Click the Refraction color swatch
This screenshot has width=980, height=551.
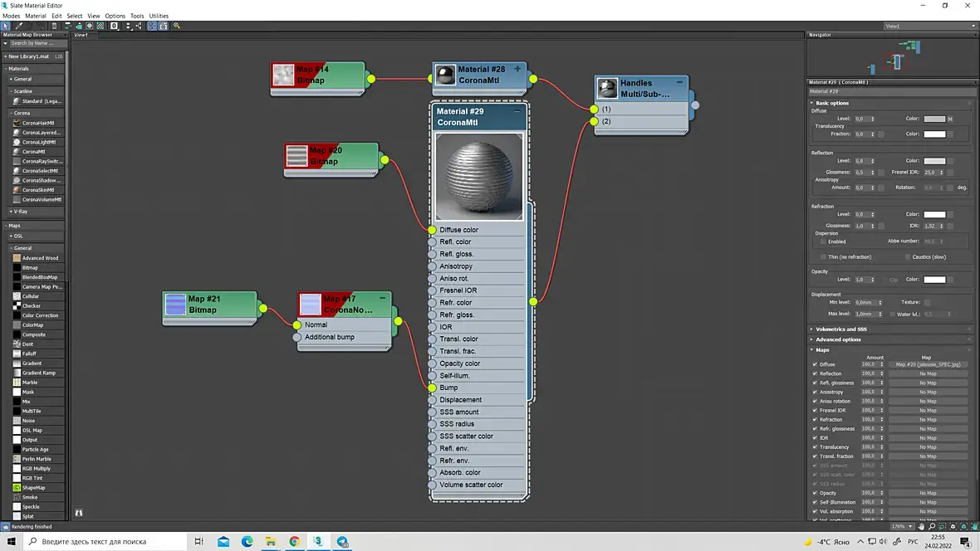tap(934, 214)
